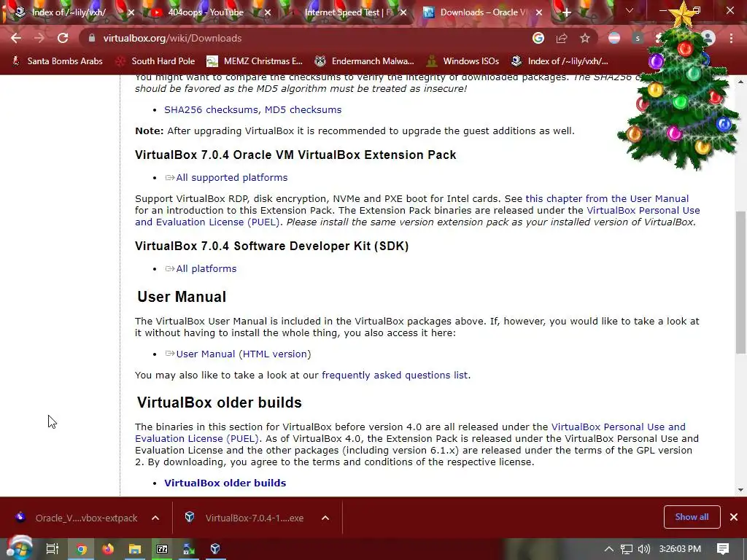Image resolution: width=747 pixels, height=560 pixels.
Task: Close the 404oops YouTube tab
Action: click(268, 12)
